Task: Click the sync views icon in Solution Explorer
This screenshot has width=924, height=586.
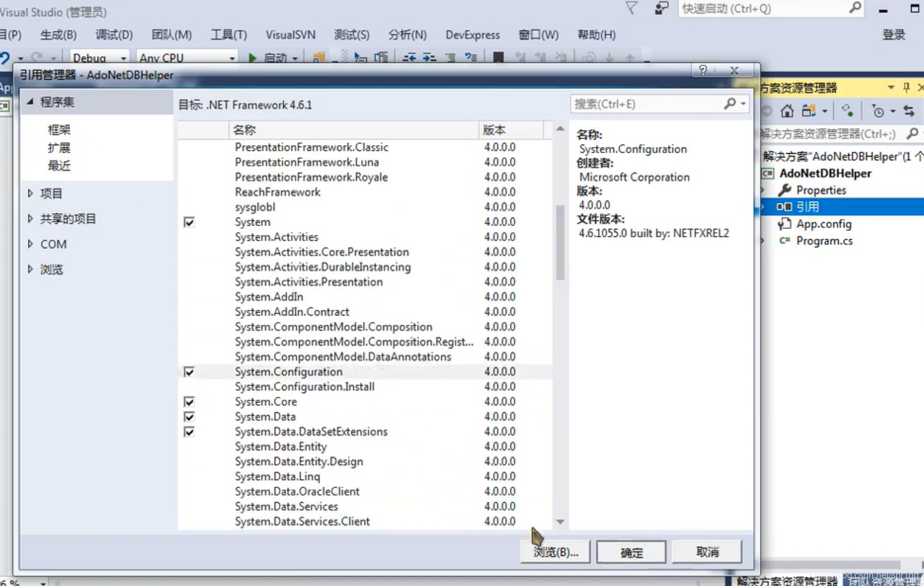Action: (808, 111)
